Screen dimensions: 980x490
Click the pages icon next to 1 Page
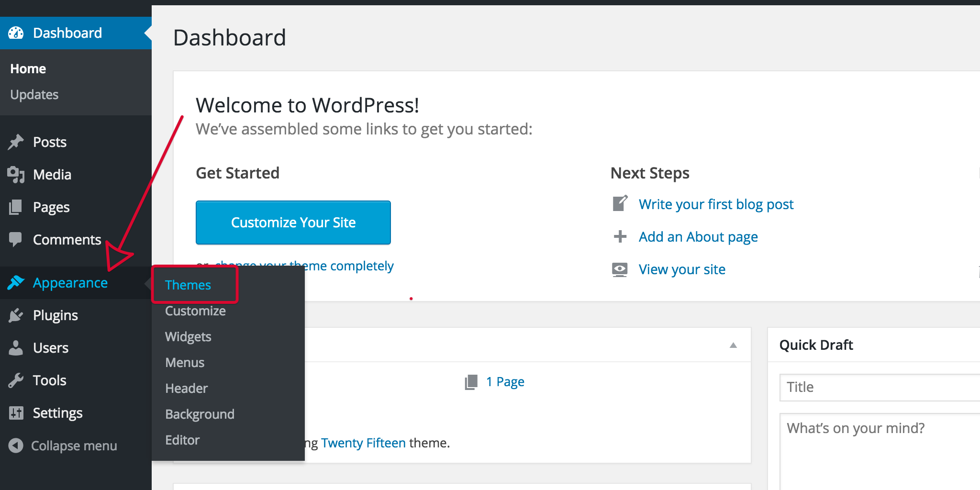click(471, 382)
